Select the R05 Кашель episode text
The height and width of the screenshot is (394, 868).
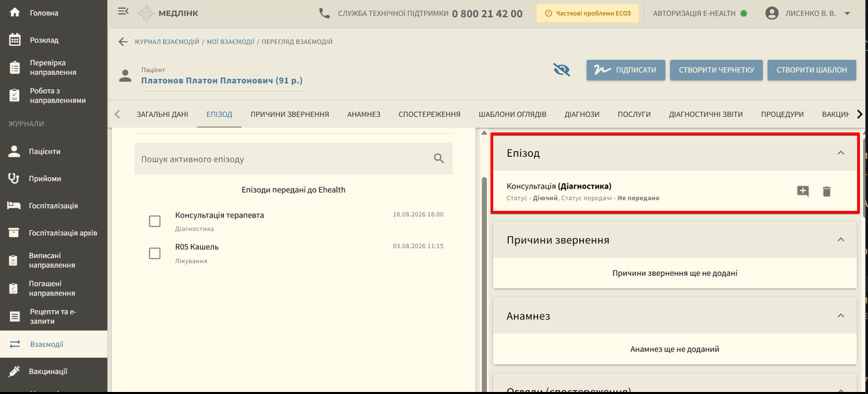click(197, 247)
